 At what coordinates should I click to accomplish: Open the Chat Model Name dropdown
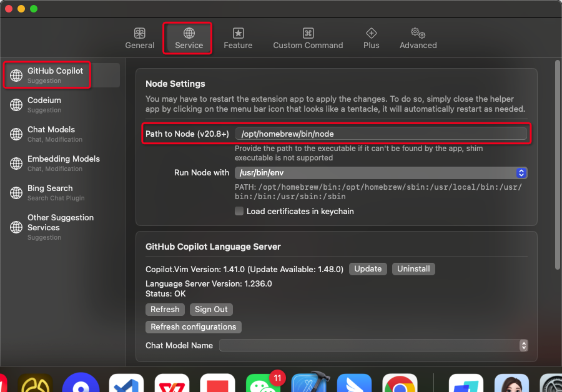[x=373, y=345]
